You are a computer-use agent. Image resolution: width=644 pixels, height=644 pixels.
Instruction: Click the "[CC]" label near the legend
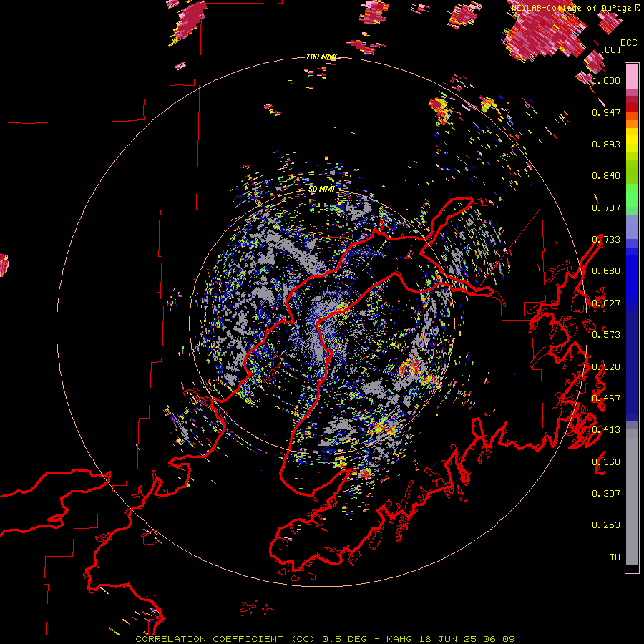pyautogui.click(x=611, y=49)
